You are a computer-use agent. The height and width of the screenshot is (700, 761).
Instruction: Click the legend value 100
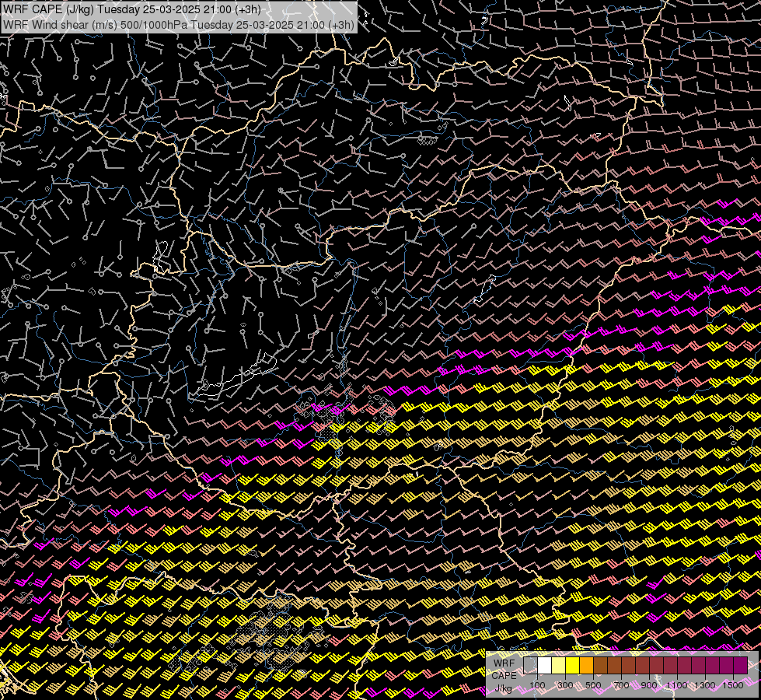(537, 685)
